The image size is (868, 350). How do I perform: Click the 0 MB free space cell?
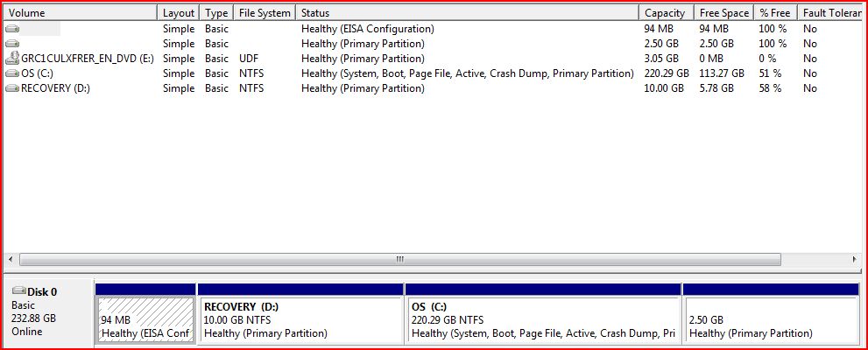point(714,58)
